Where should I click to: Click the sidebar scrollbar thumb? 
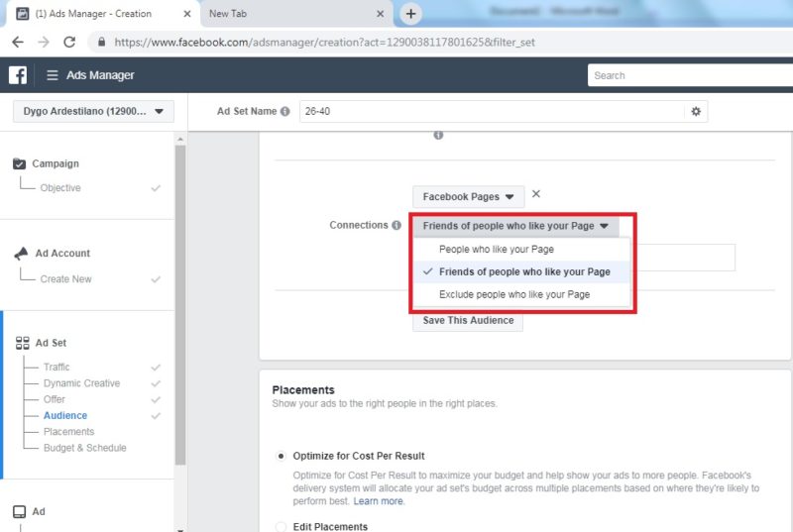[180, 305]
